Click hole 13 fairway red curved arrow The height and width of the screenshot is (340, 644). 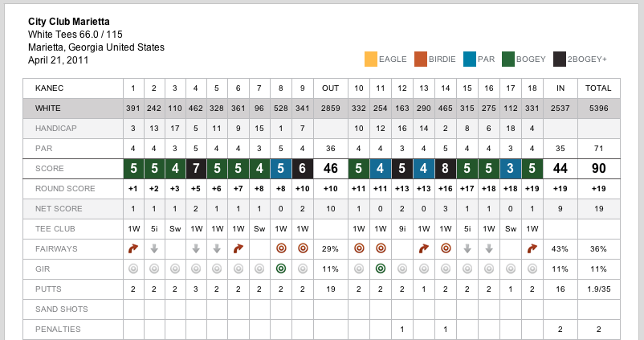click(x=423, y=249)
